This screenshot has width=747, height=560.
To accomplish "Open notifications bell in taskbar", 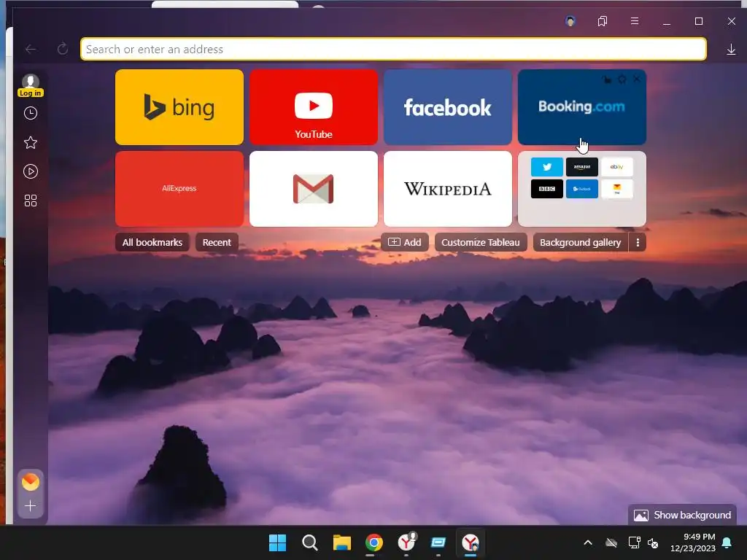I will [x=727, y=542].
